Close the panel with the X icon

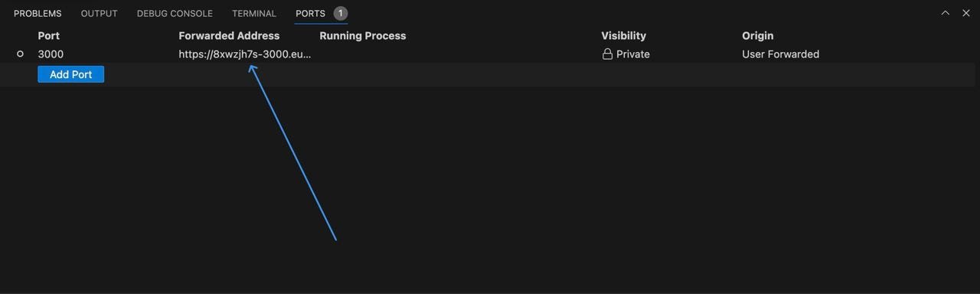(965, 13)
